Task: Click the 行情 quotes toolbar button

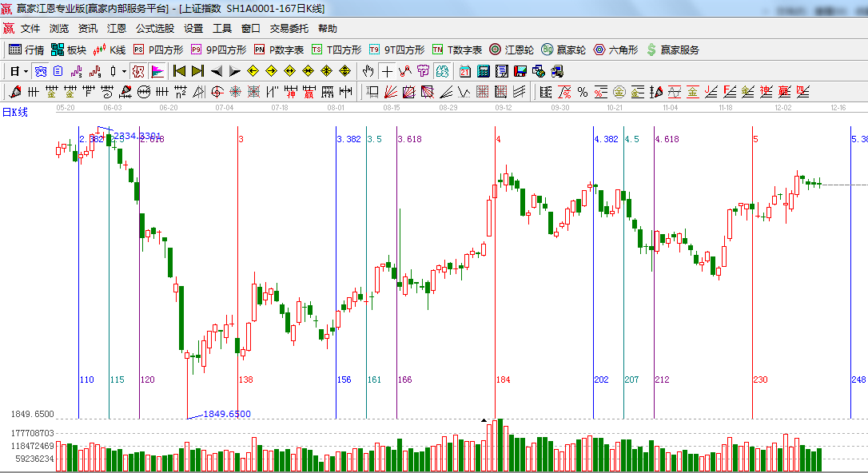Action: pos(26,50)
